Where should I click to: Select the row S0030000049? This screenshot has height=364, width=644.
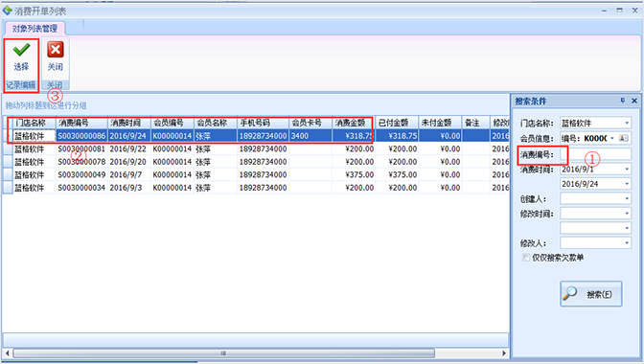256,175
